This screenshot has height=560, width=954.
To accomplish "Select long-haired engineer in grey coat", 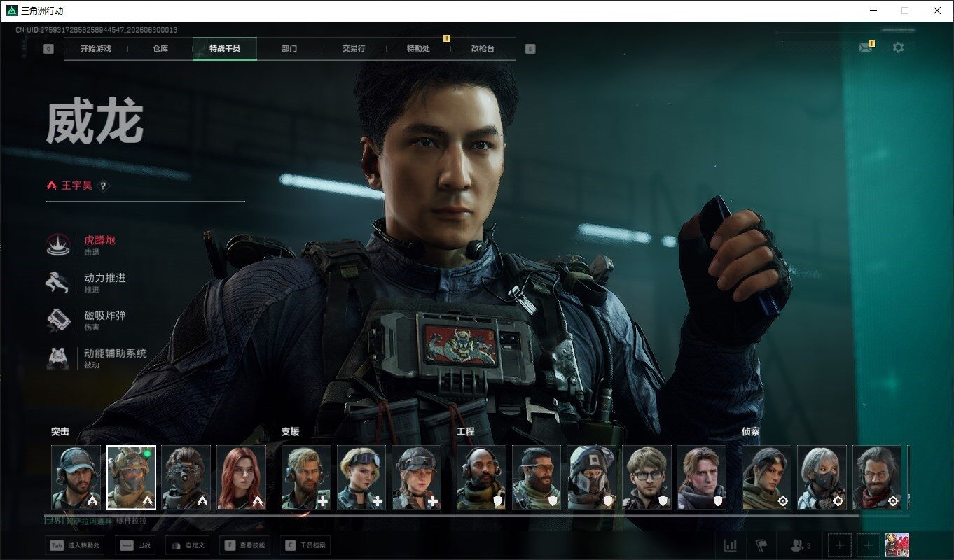I will coord(701,477).
